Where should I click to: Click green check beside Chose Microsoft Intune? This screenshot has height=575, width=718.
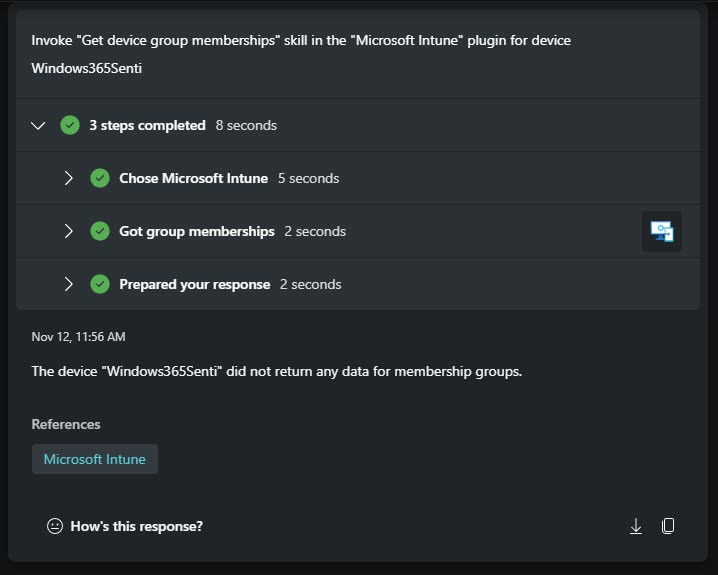tap(100, 178)
